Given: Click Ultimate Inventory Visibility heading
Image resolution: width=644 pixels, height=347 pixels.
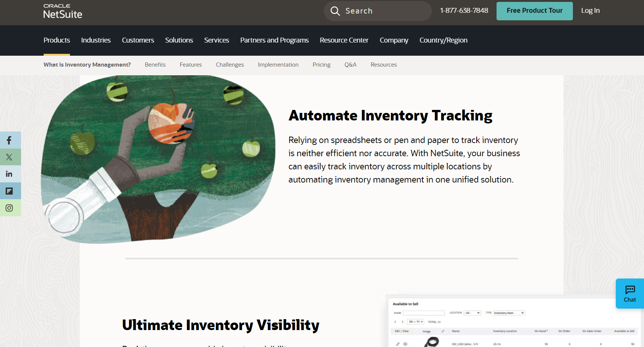Looking at the screenshot, I should 221,325.
